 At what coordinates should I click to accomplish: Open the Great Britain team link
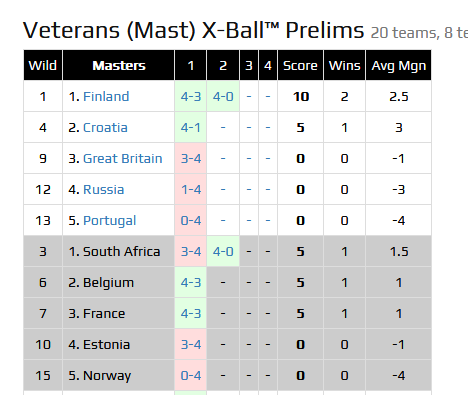[122, 159]
